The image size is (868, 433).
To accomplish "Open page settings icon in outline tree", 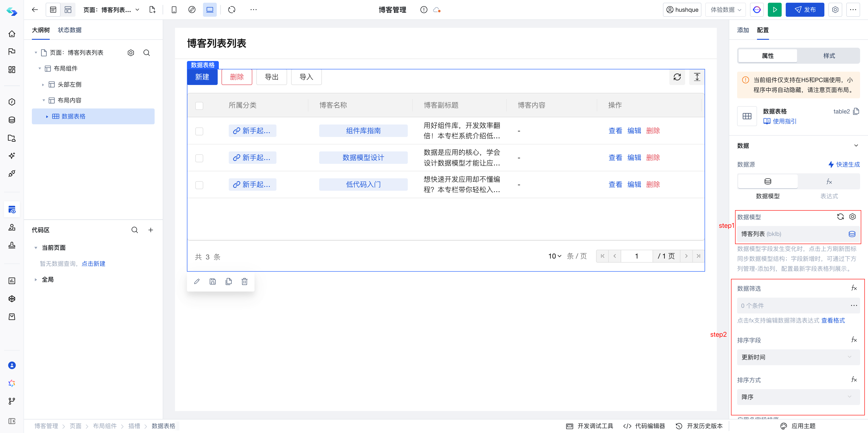I will tap(131, 53).
